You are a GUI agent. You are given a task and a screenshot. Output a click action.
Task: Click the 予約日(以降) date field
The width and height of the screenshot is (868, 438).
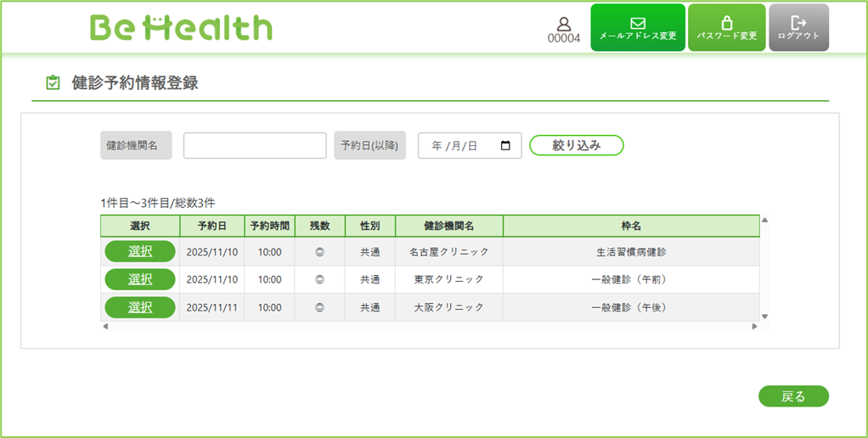[470, 145]
